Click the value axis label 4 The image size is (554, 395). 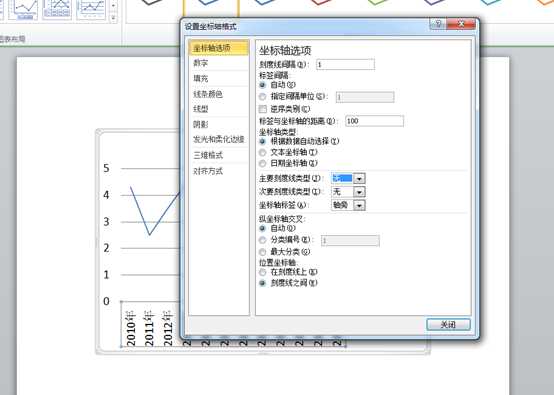point(106,195)
